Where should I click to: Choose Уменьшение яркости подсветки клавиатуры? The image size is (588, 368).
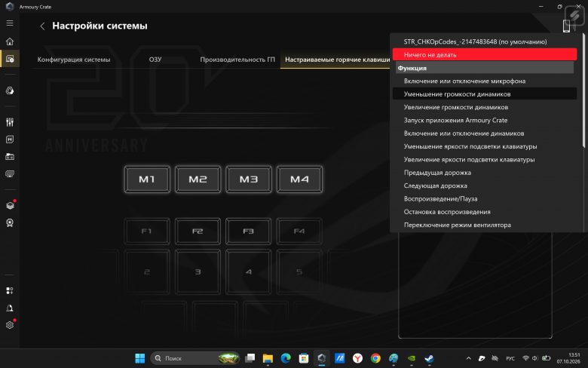pyautogui.click(x=485, y=146)
